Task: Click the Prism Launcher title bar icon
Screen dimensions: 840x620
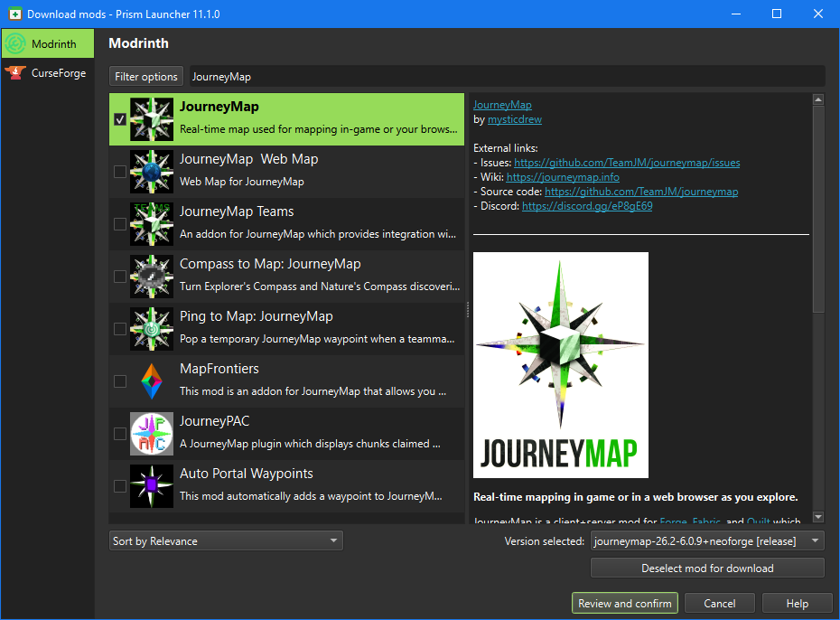Action: 14,14
